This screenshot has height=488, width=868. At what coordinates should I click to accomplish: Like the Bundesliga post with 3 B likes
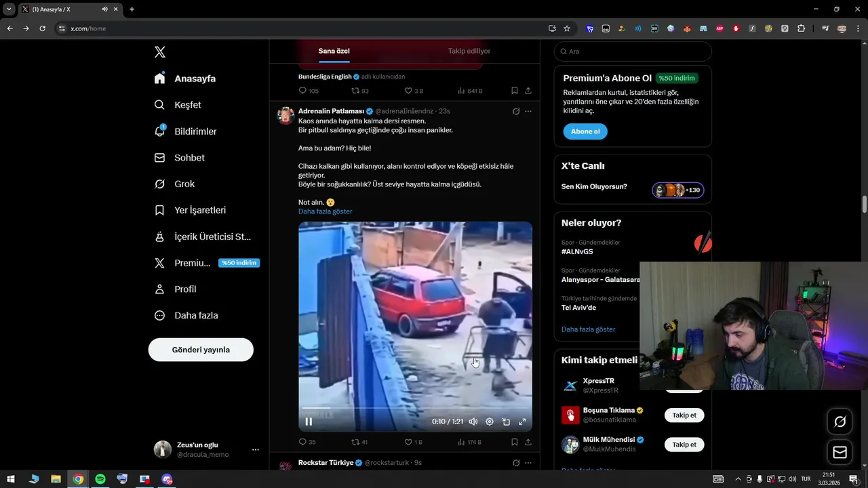(414, 91)
